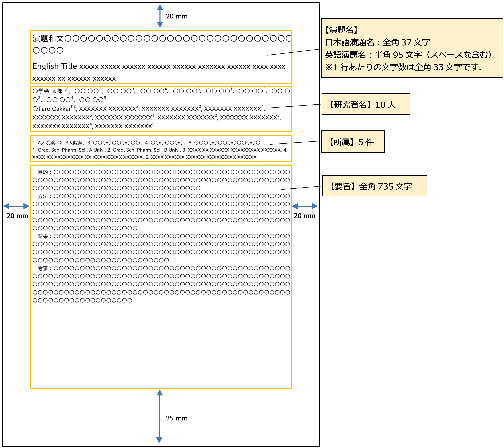Click the right 20 mm margin arrow
The image size is (504, 448).
coord(304,206)
